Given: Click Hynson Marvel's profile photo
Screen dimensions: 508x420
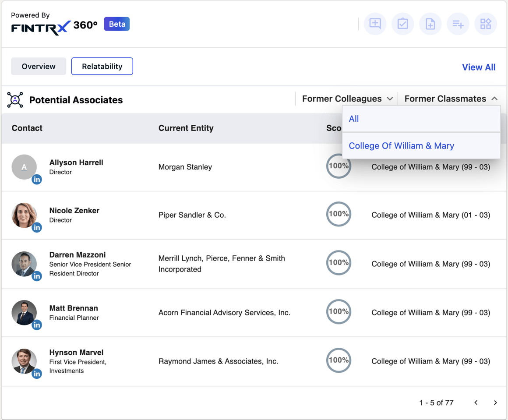Looking at the screenshot, I should [24, 361].
